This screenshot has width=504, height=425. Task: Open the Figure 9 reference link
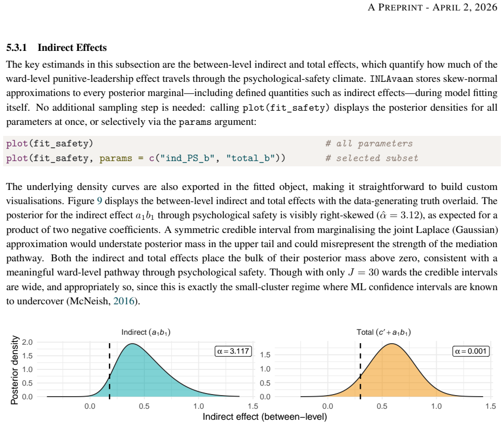100,201
